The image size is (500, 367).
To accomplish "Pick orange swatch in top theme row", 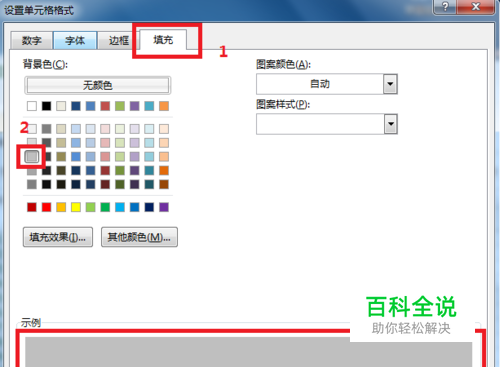I will point(164,106).
